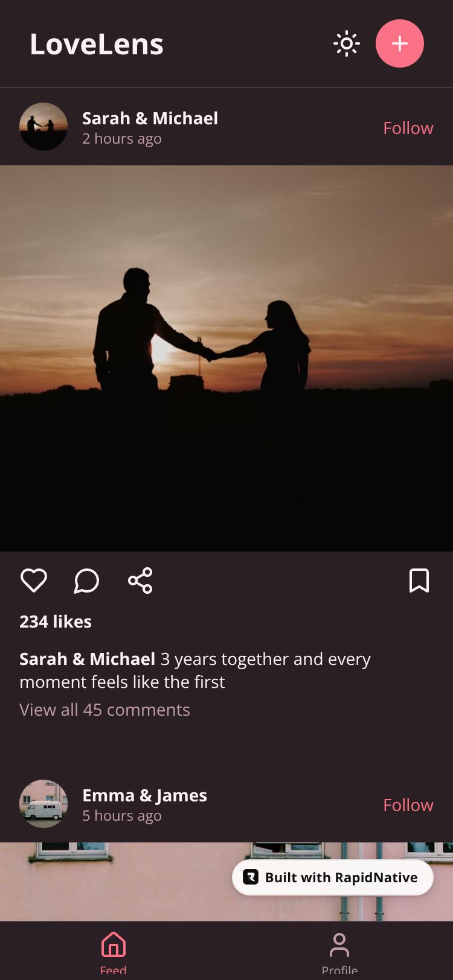Tap the LoveLens app title
This screenshot has width=453, height=980.
(97, 44)
